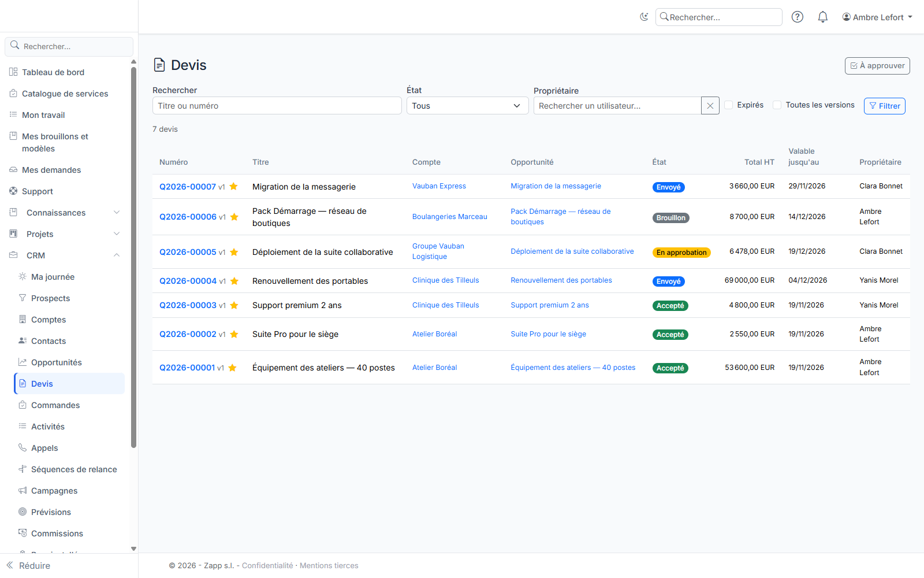Image resolution: width=924 pixels, height=578 pixels.
Task: Click the Catalogue de services icon
Action: (13, 93)
